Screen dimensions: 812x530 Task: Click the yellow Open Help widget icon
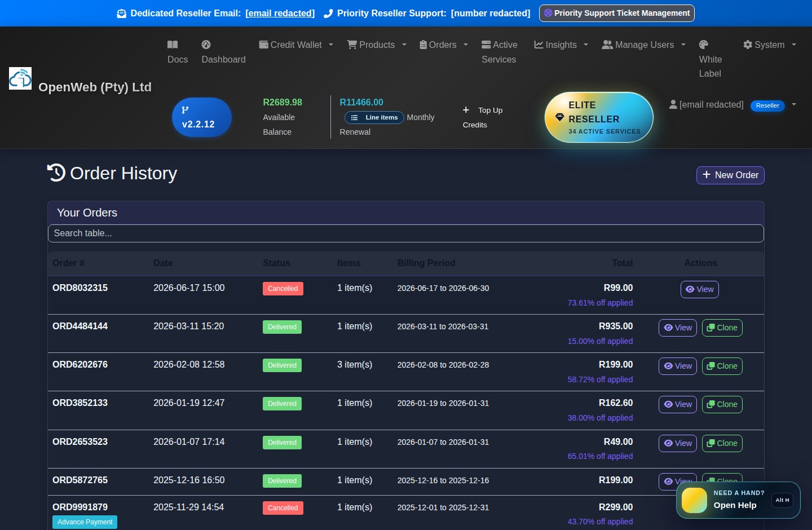click(x=694, y=500)
